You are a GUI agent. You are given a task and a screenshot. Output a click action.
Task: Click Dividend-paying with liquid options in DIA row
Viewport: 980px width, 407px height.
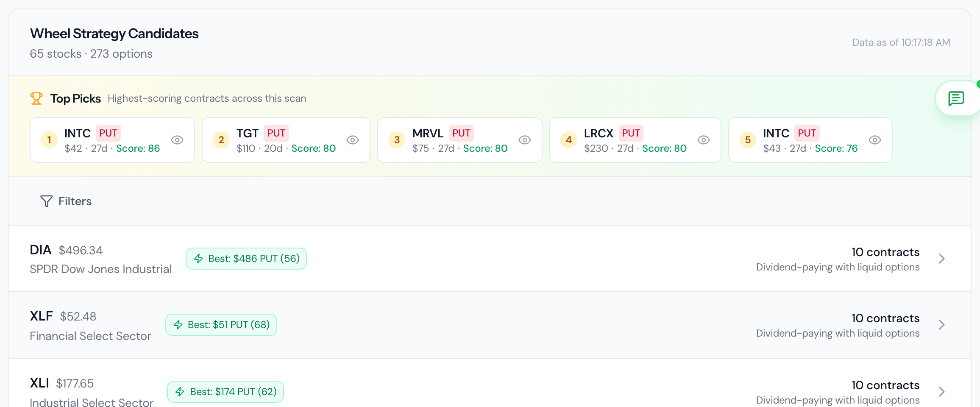[x=838, y=267]
